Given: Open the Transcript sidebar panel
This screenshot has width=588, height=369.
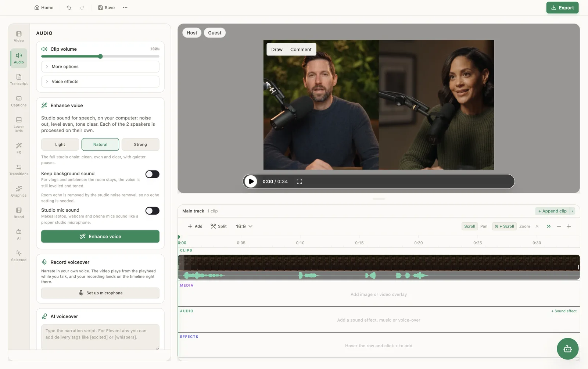Looking at the screenshot, I should point(19,79).
